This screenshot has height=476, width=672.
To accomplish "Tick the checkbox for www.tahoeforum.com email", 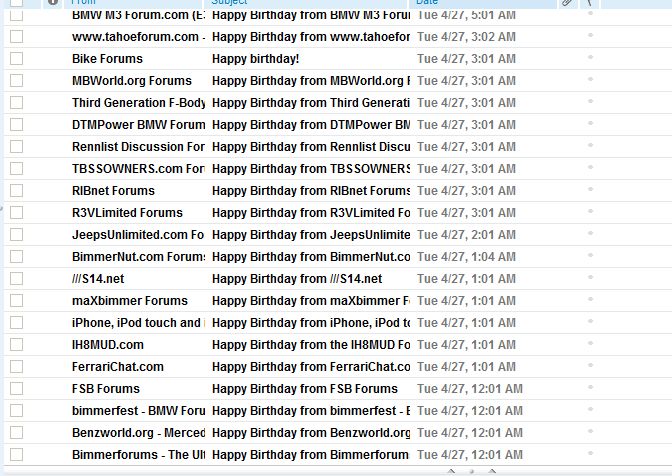I will [x=16, y=36].
